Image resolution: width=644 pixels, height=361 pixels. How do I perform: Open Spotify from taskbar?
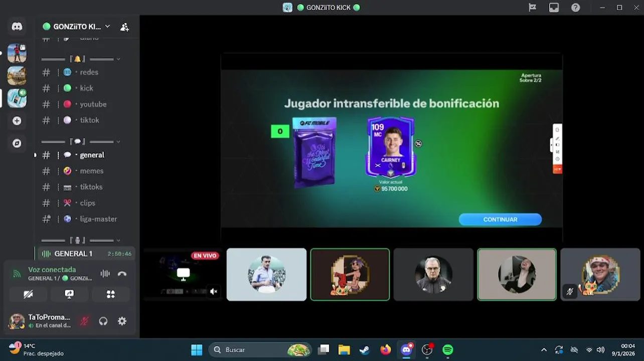pyautogui.click(x=448, y=349)
